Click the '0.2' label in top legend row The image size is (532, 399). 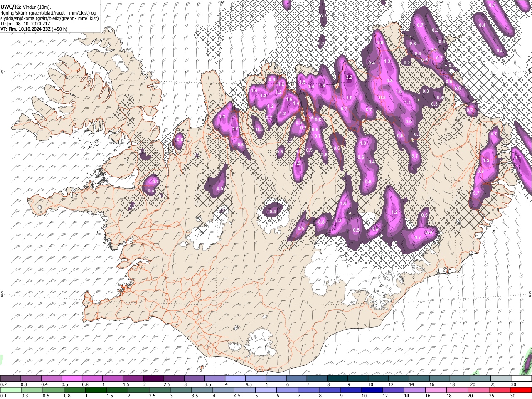click(3, 384)
